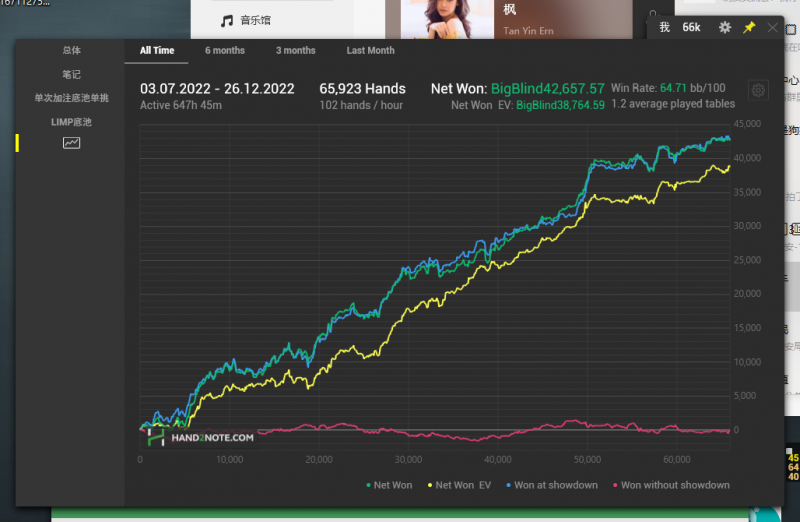Switch to 3 months range
Screen dimensions: 800x522
(295, 51)
